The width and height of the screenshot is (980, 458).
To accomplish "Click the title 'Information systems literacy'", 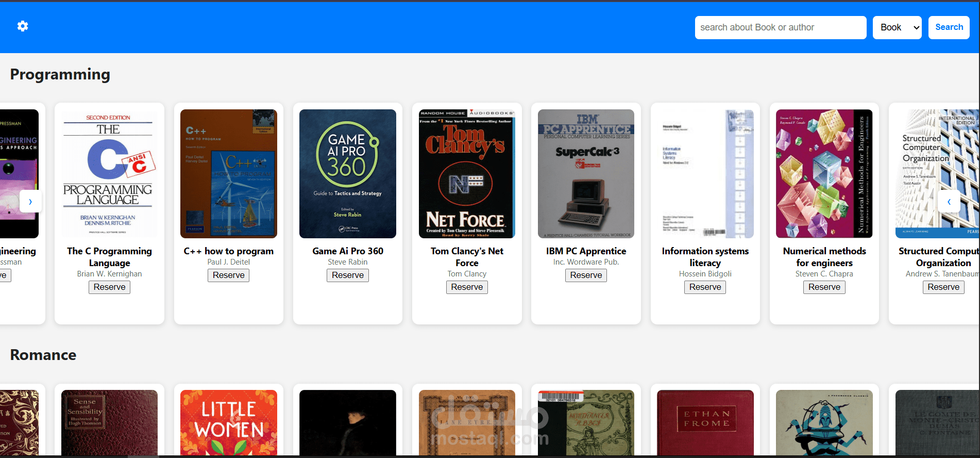I will pos(705,257).
